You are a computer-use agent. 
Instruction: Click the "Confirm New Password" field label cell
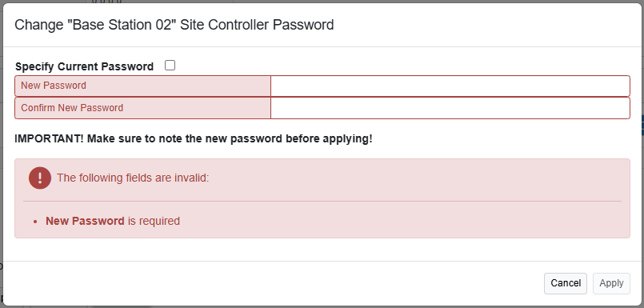142,108
